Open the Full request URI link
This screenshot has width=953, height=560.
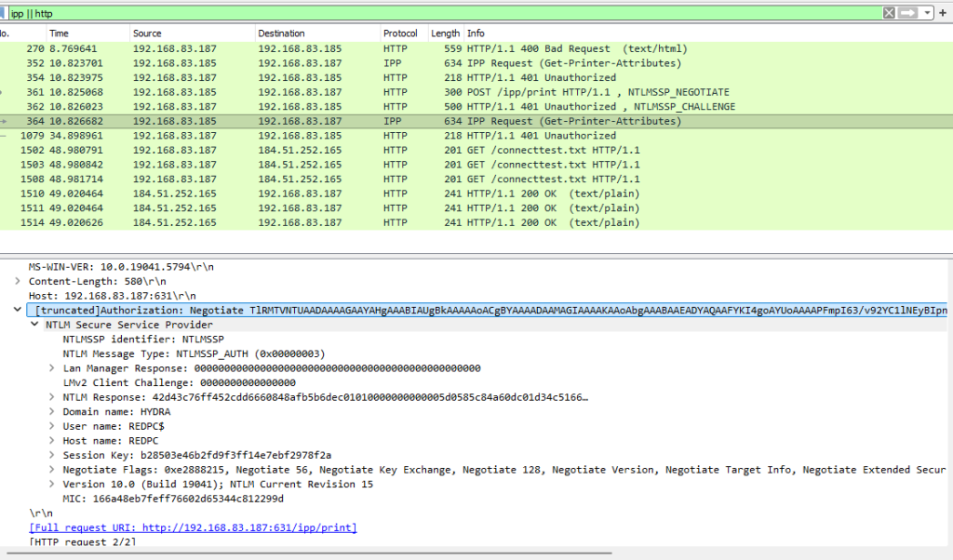coord(193,527)
